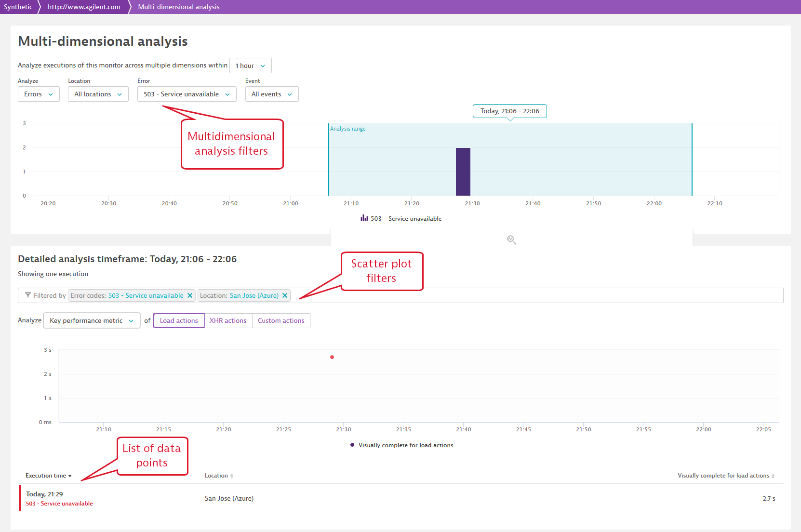Screen dimensions: 801x532
Task: Click the purple error bar at 21:28
Action: point(463,172)
